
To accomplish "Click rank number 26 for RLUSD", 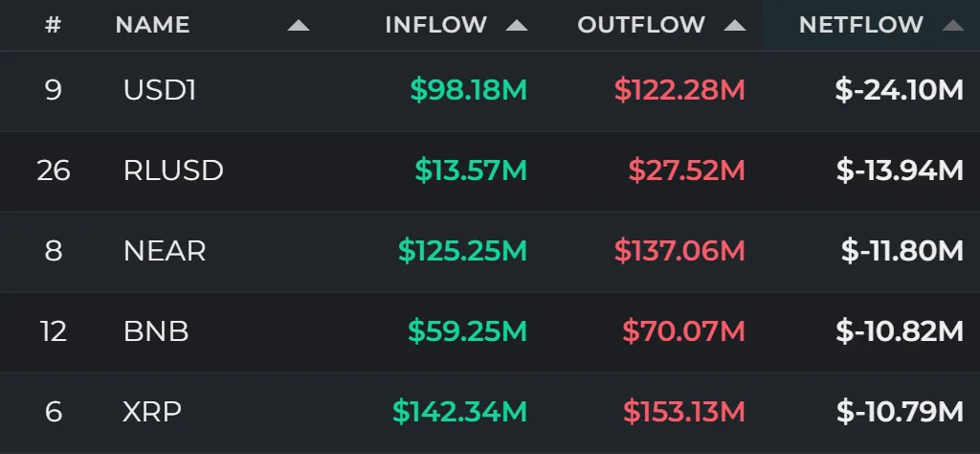I will click(54, 170).
